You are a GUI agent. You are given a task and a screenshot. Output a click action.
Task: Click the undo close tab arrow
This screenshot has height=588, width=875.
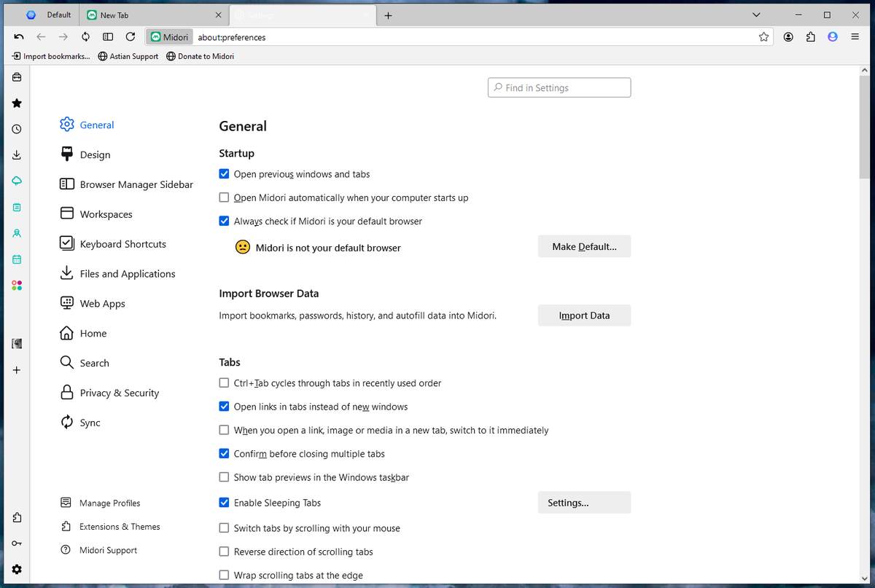(19, 36)
